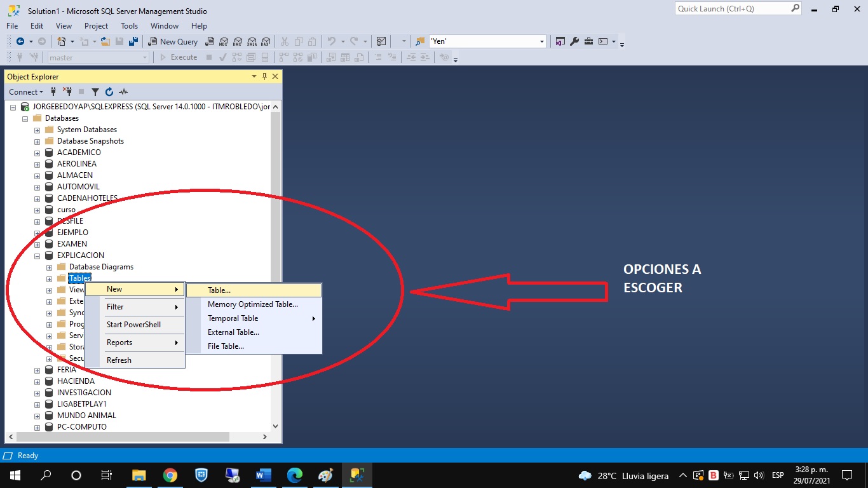868x488 pixels.
Task: Choose External Table... from the submenu
Action: point(254,332)
